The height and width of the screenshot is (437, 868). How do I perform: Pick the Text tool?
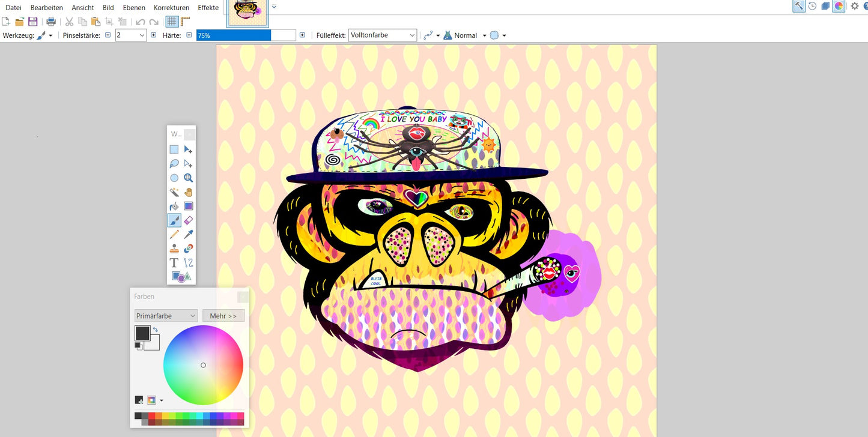pos(174,263)
